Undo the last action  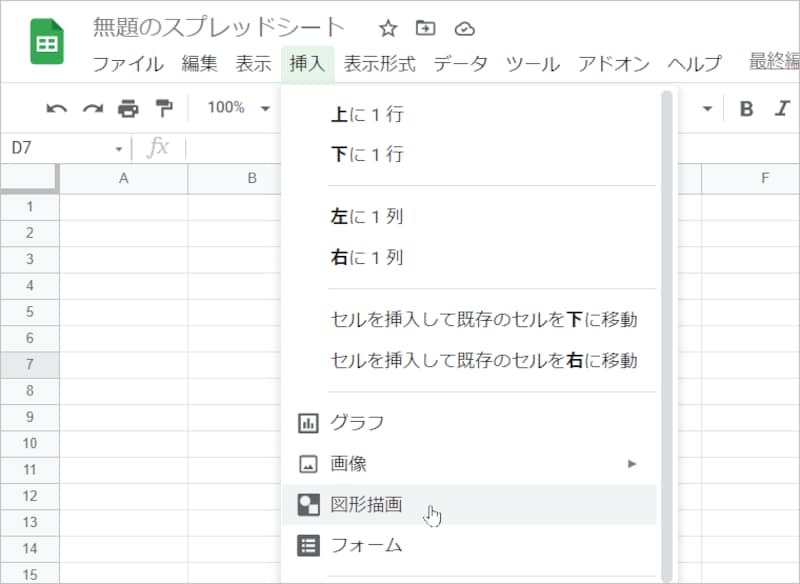point(57,108)
